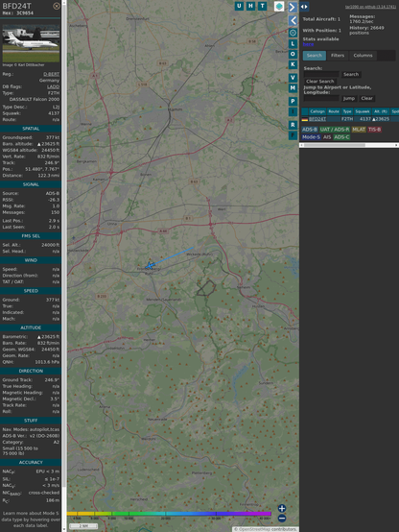Screen dimensions: 399x532
Task: Toggle the T tracks button
Action: tap(262, 6)
